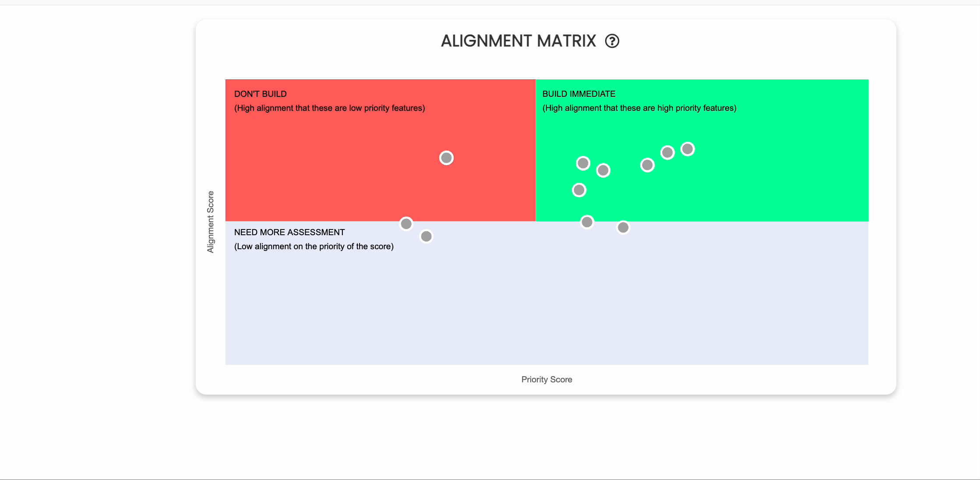Image resolution: width=980 pixels, height=480 pixels.
Task: Select second-from-left point in upper green cluster
Action: 603,170
